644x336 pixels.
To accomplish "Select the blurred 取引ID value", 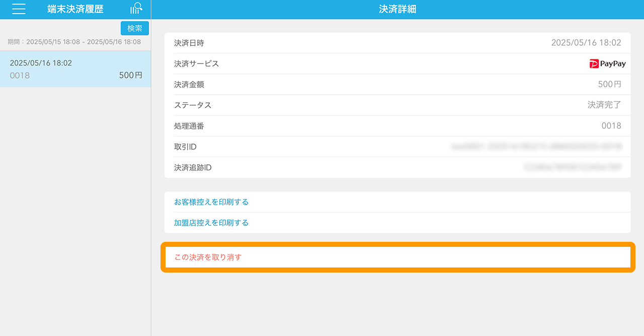I will click(x=536, y=147).
